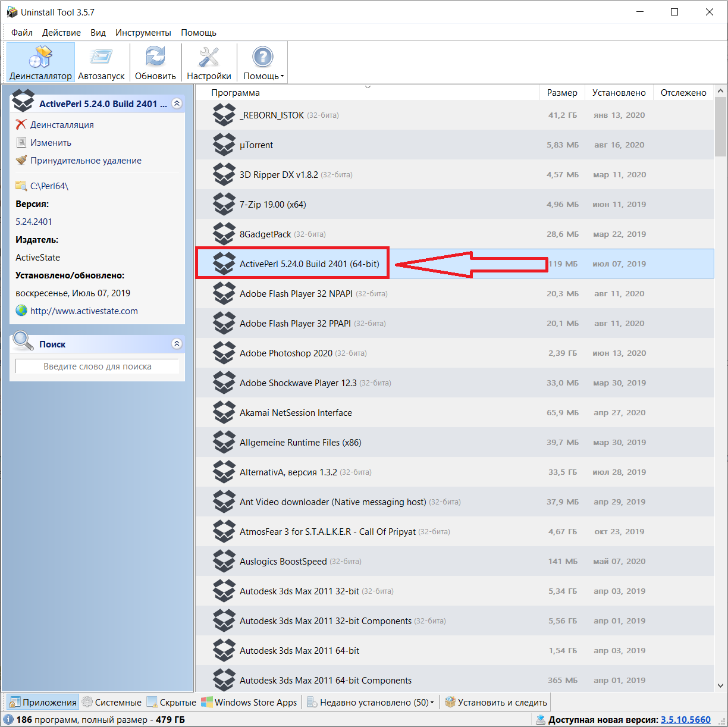
Task: Select the Adobe Shockwave Player 12.3 icon
Action: (224, 383)
